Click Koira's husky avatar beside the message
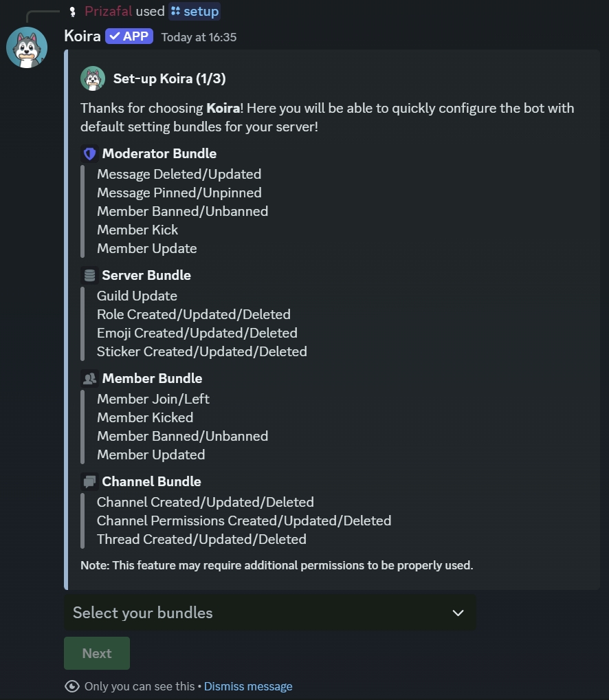This screenshot has width=609, height=700. (x=27, y=47)
